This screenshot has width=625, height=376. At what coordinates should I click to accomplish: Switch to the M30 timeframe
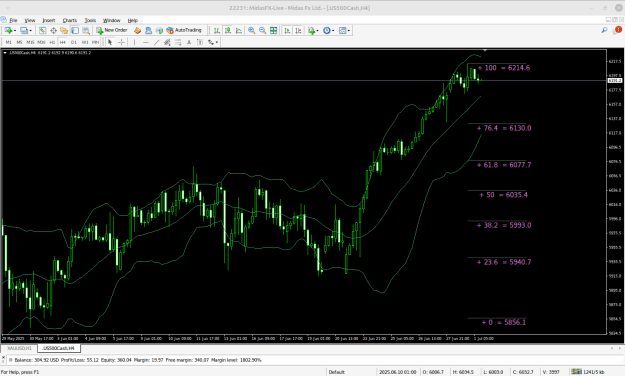pyautogui.click(x=41, y=42)
